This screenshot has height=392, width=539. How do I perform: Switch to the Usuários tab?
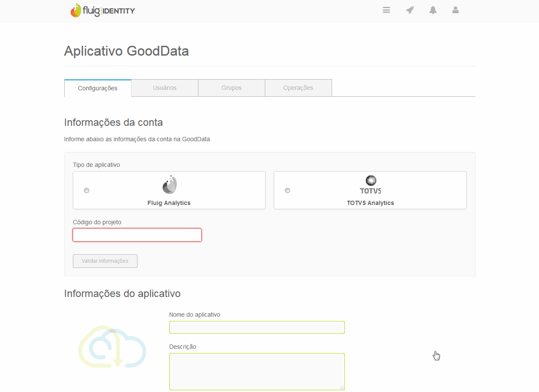click(x=165, y=88)
